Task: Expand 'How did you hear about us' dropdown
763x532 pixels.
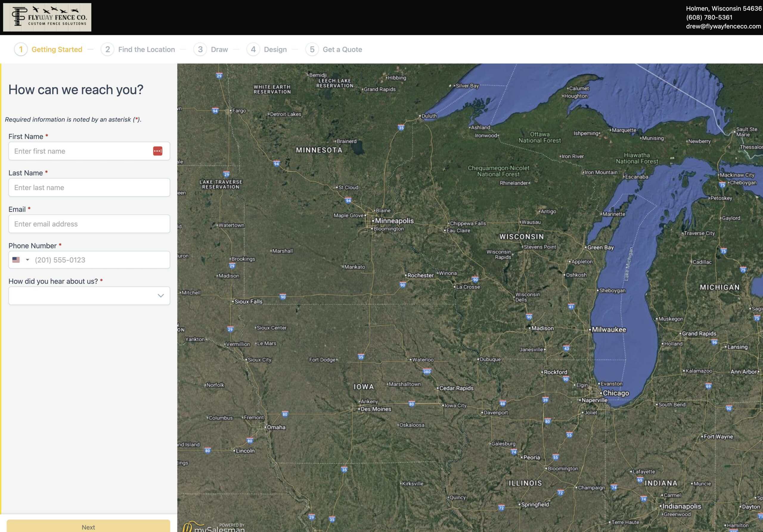Action: coord(83,295)
